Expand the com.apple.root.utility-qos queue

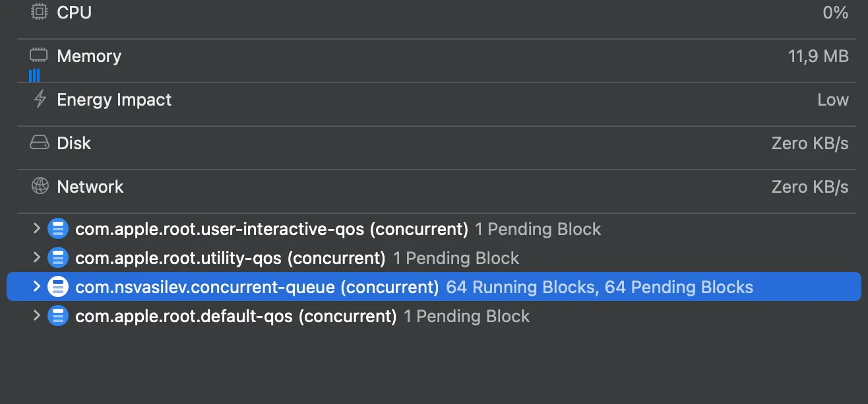tap(37, 257)
